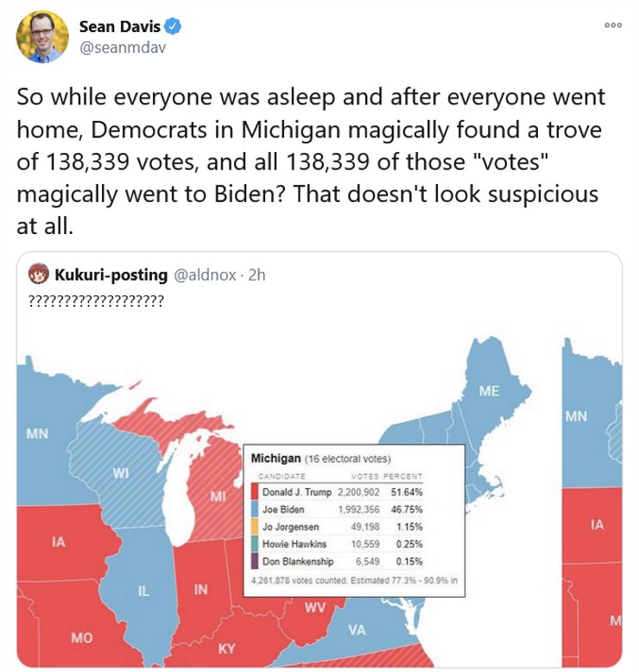639x672 pixels.
Task: Click Donald J. Trump red color swatch
Action: point(254,491)
